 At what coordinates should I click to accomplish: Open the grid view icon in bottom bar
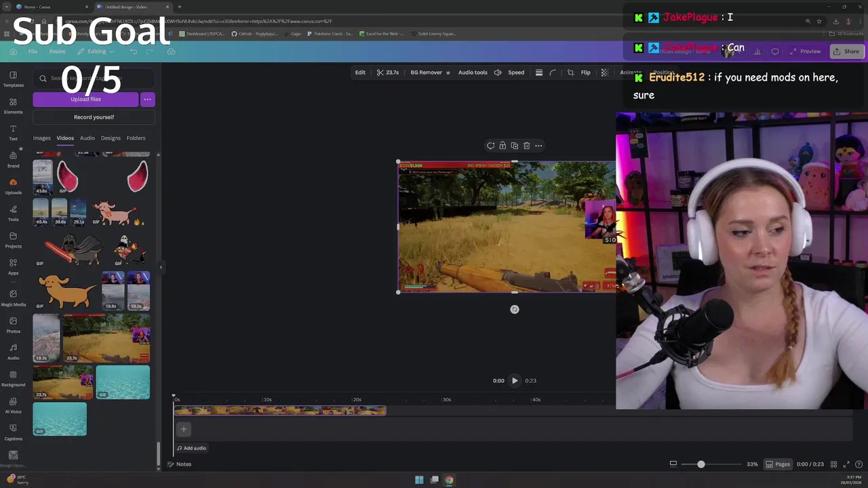click(x=833, y=464)
